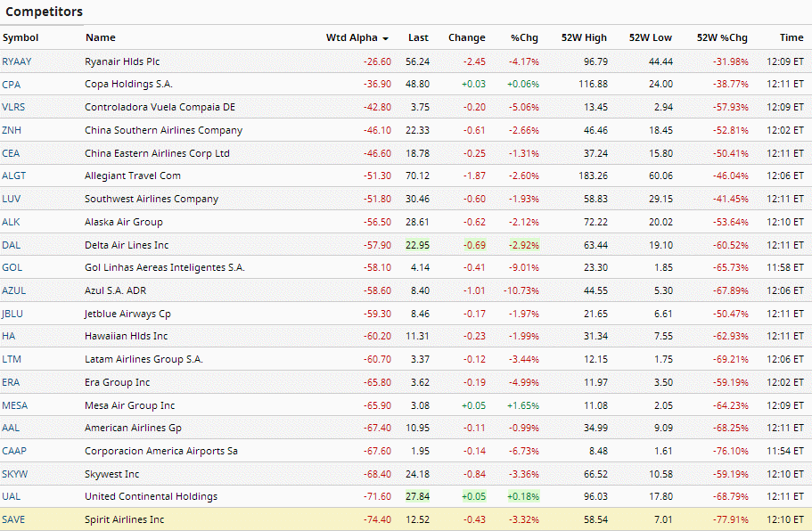
Task: Sort by Last column header
Action: tap(418, 37)
